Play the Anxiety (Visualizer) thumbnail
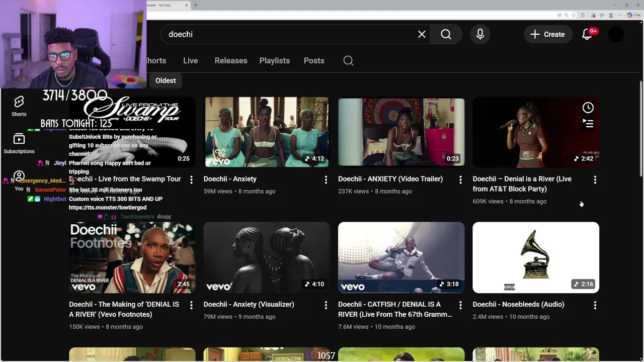This screenshot has height=362, width=644. tap(267, 257)
